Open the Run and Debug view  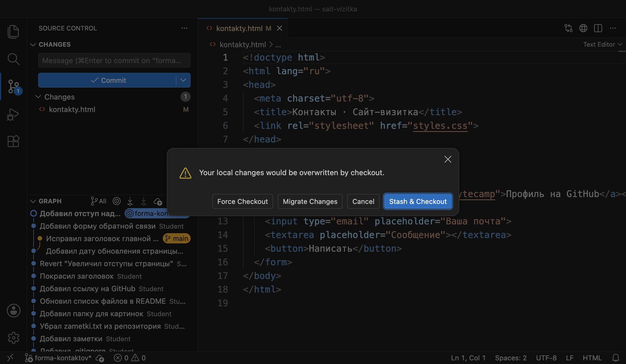point(13,114)
